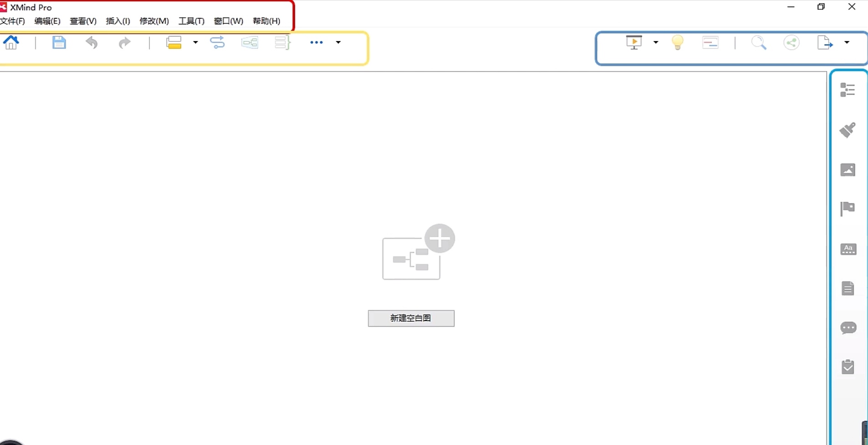The height and width of the screenshot is (445, 868).
Task: Open the 编辑(E) menu
Action: tap(47, 21)
